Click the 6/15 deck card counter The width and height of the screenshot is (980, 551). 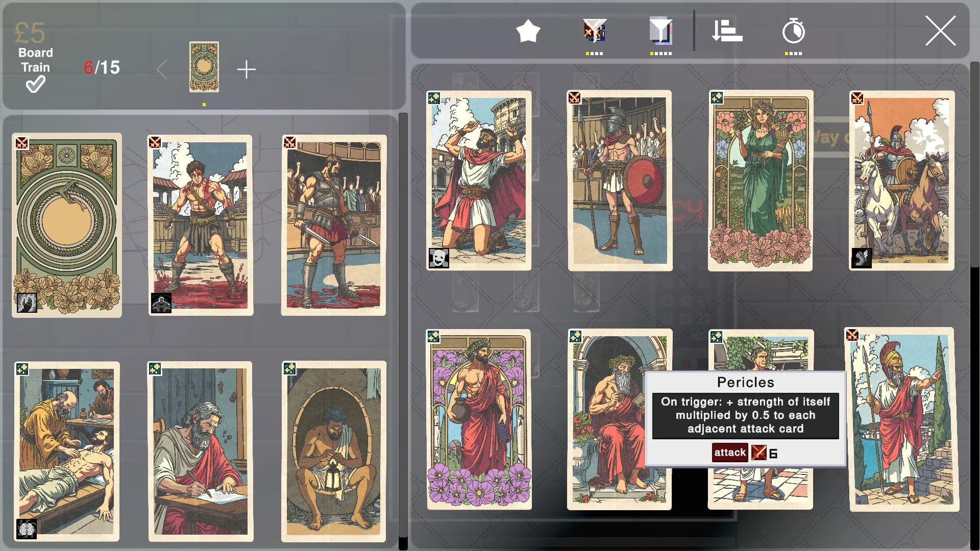[x=102, y=67]
